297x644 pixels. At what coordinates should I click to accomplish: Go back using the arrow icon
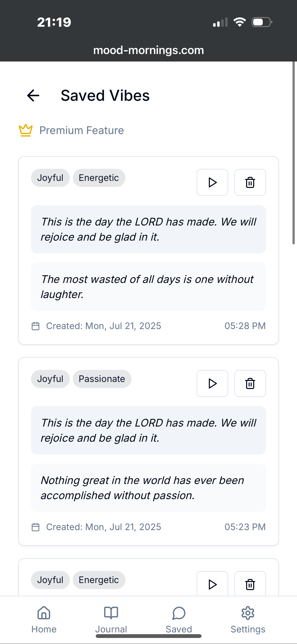(x=33, y=95)
